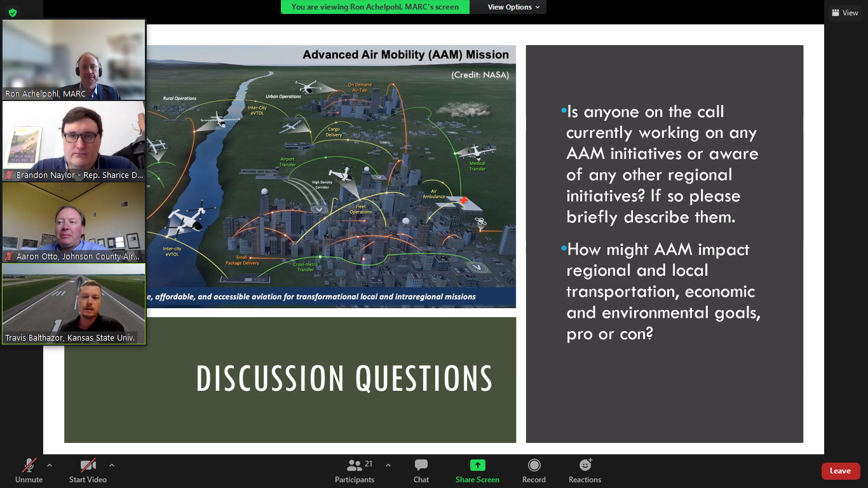The height and width of the screenshot is (488, 868).
Task: Click the green encryption shield icon
Action: [x=13, y=13]
